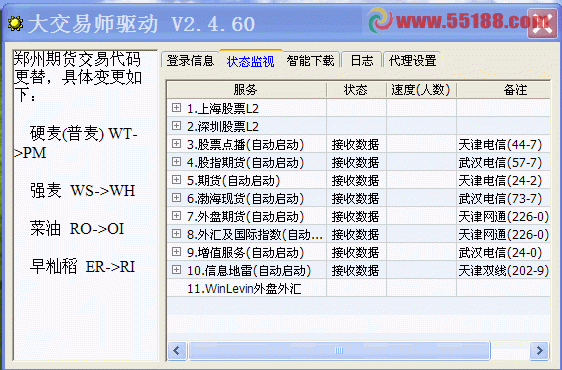Image resolution: width=562 pixels, height=370 pixels.
Task: Select the 8.外汇及国际指数 row text
Action: point(255,235)
